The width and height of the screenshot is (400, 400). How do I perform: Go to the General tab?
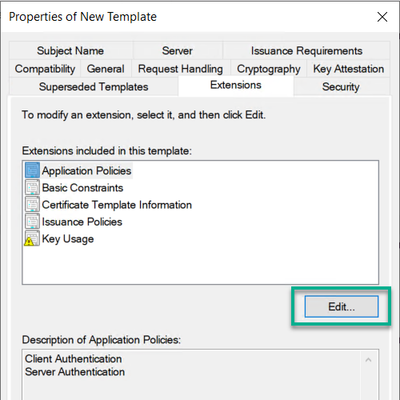point(106,69)
